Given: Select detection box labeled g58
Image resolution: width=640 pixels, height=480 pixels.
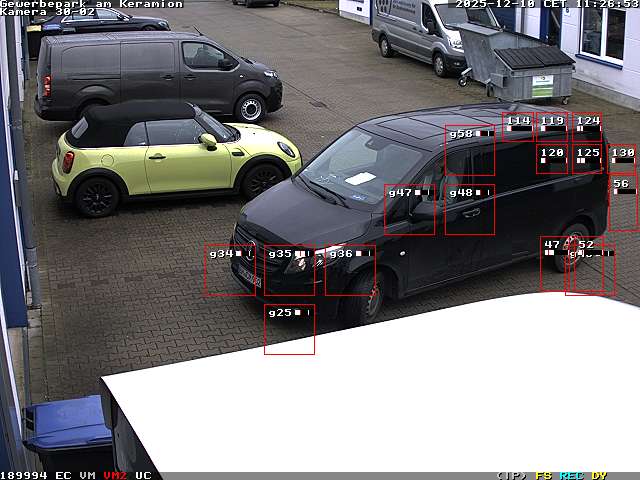Looking at the screenshot, I should pyautogui.click(x=470, y=150).
